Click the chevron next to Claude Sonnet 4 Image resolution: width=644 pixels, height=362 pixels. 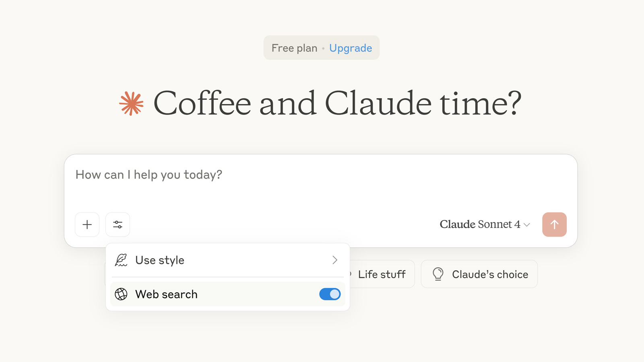(527, 225)
